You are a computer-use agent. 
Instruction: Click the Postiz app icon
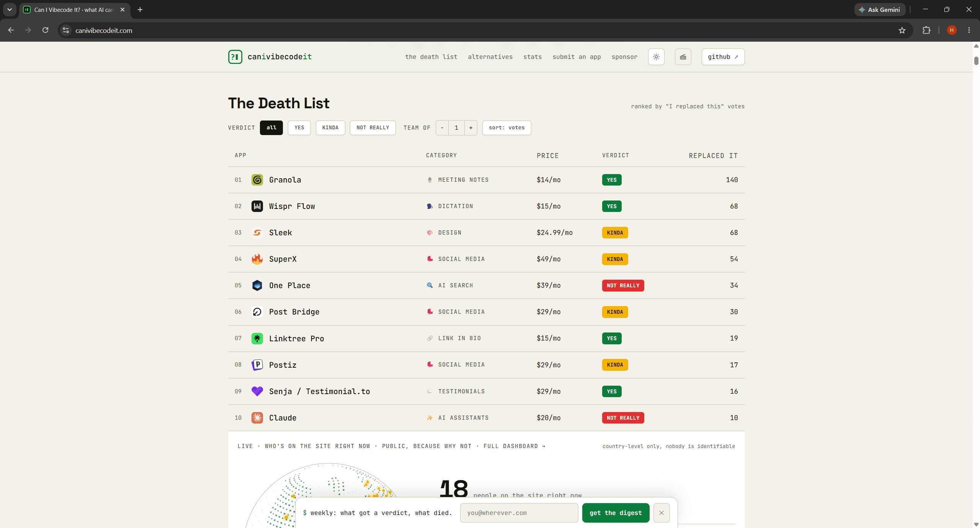coord(257,365)
